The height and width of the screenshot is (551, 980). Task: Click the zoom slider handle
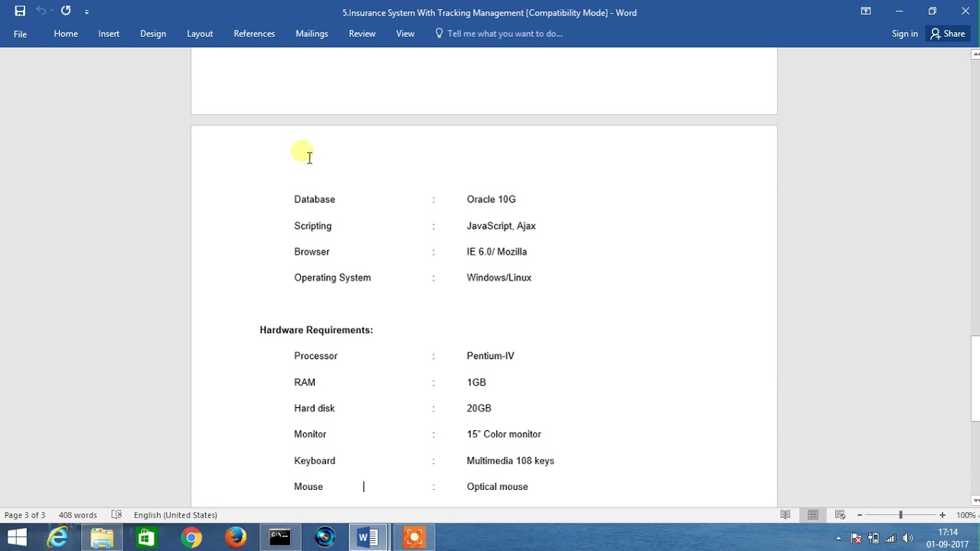click(900, 515)
